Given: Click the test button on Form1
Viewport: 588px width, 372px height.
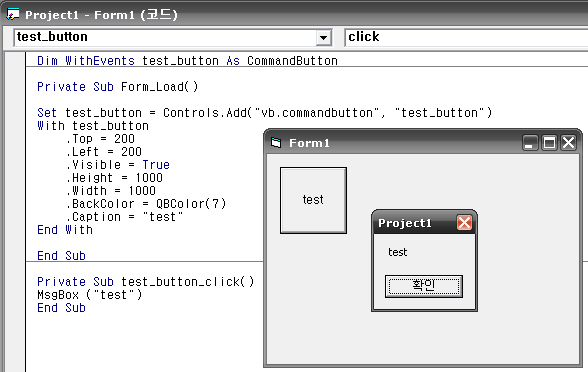Looking at the screenshot, I should coord(313,200).
